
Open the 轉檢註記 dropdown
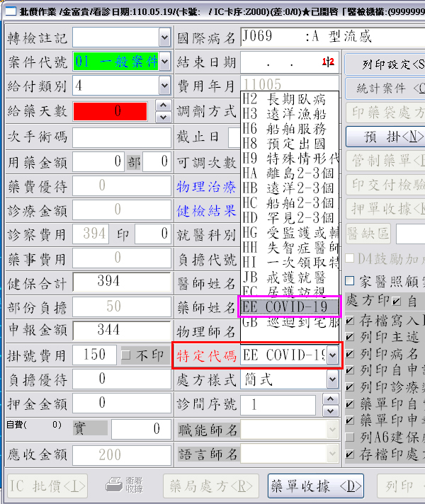[164, 37]
